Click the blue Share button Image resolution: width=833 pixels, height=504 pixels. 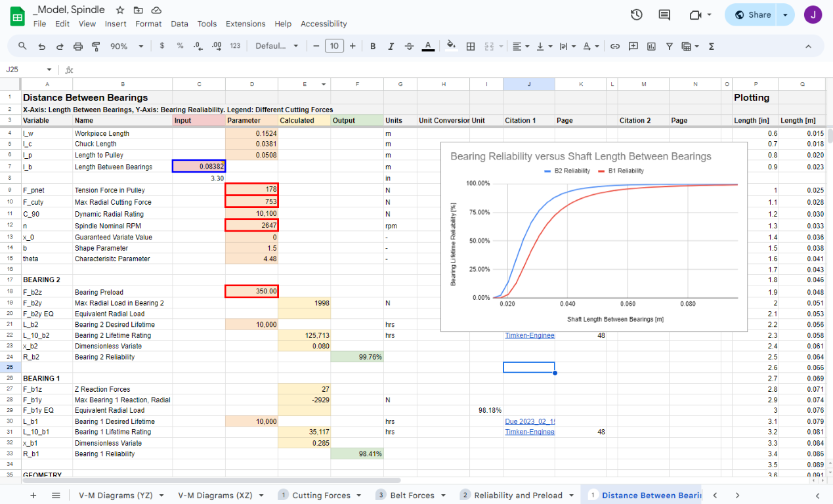point(752,15)
